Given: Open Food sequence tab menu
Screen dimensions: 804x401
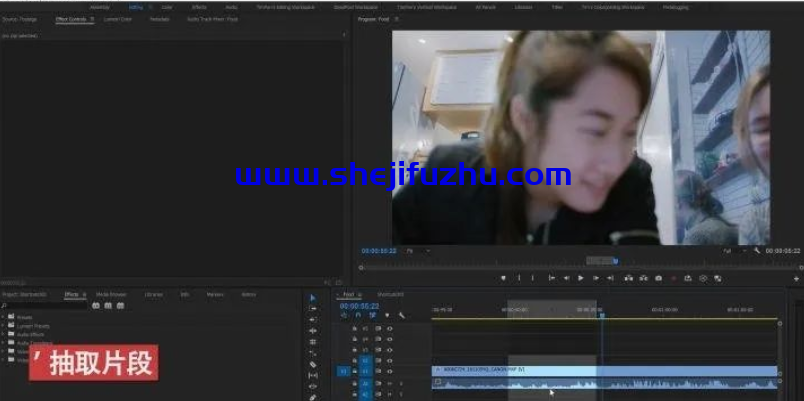Looking at the screenshot, I should [359, 294].
